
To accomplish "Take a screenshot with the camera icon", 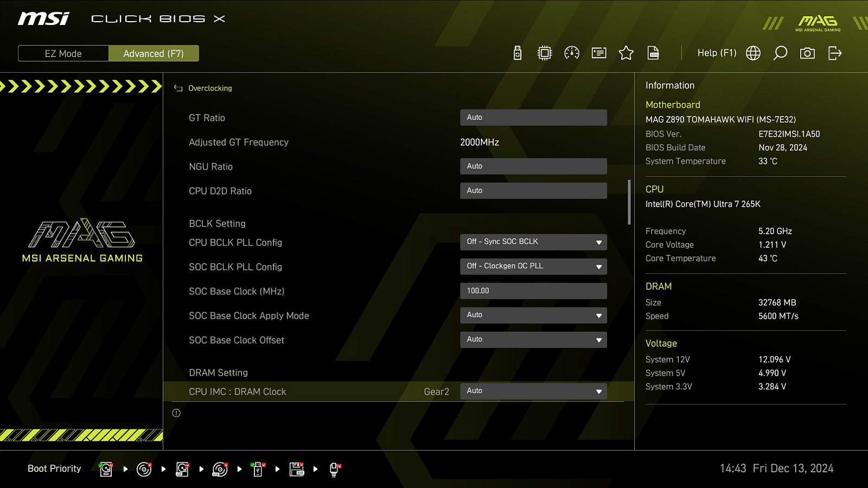I will [x=807, y=53].
